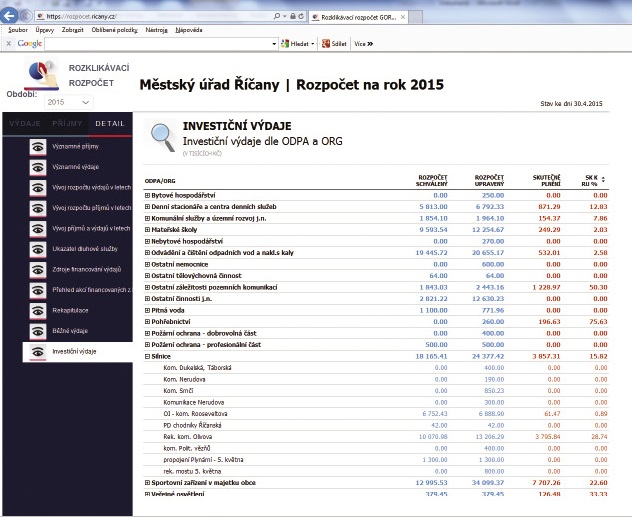This screenshot has height=517, width=632.
Task: Open the Nástroje menu
Action: tap(156, 30)
